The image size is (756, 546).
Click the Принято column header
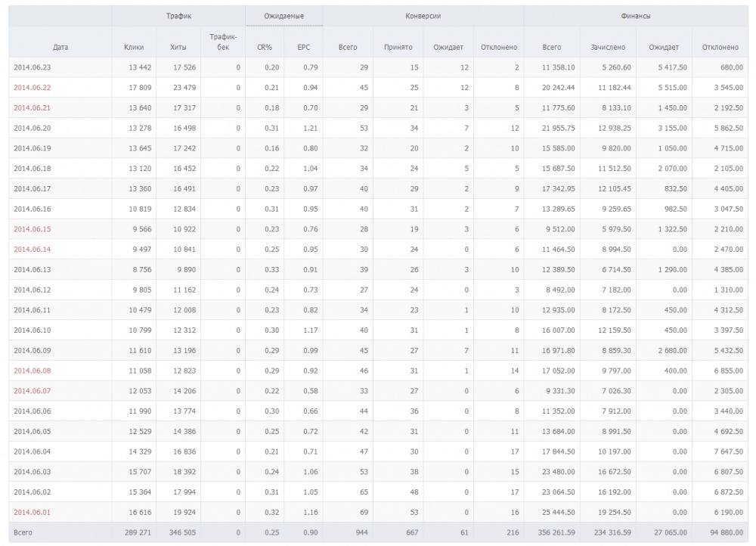coord(398,48)
